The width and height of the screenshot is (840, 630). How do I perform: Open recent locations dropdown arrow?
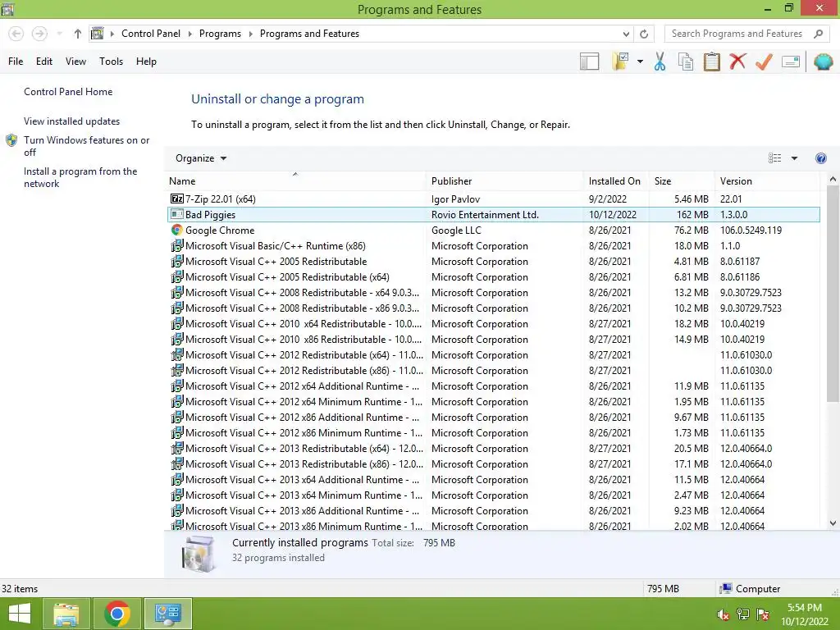59,34
